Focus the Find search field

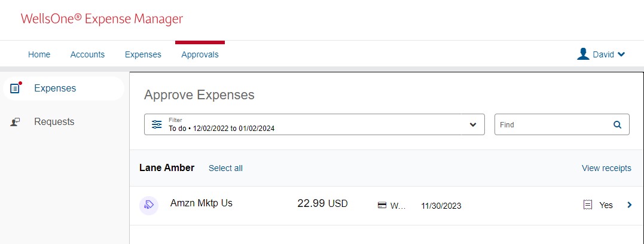(x=553, y=125)
